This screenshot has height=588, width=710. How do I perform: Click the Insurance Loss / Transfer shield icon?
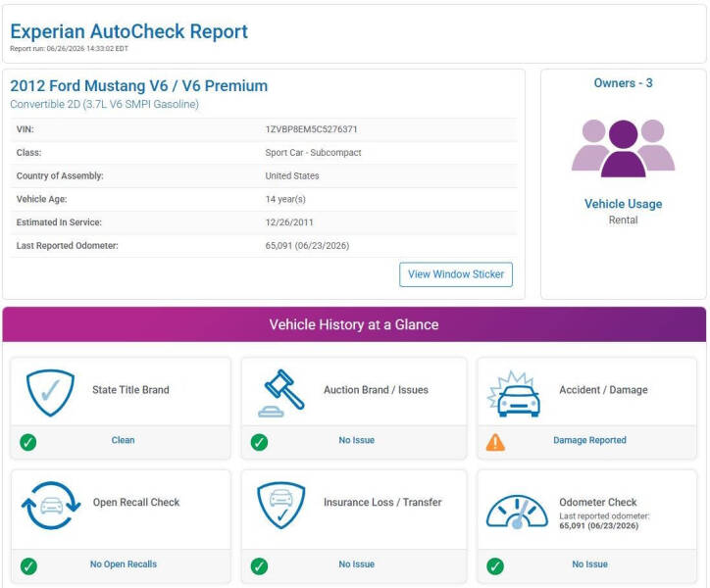coord(281,505)
